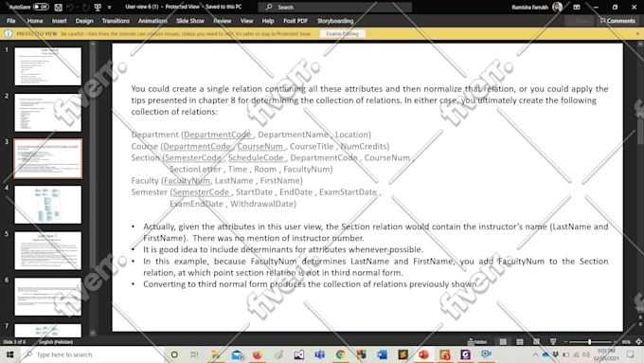Click the Search box in title bar
644x363 pixels.
point(334,7)
